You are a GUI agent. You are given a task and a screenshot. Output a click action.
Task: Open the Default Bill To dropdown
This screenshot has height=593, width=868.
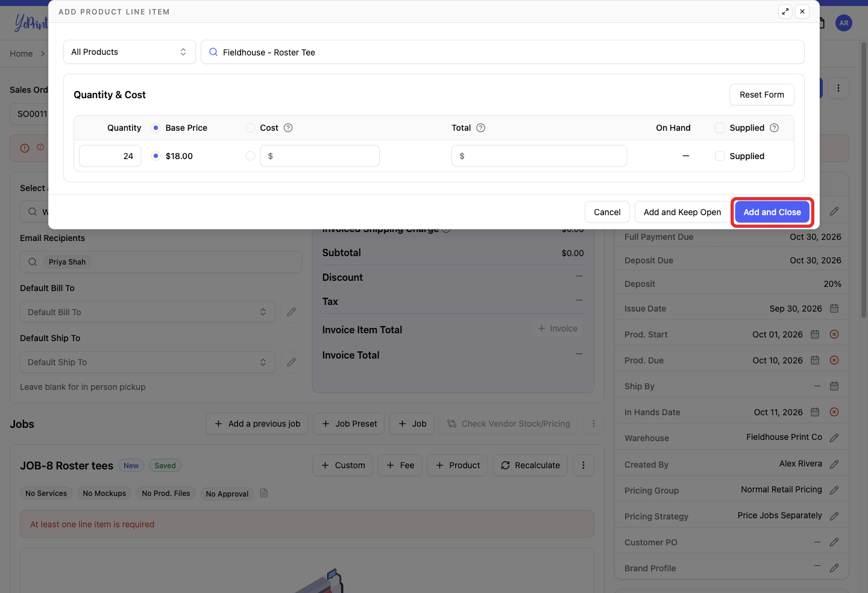[148, 312]
